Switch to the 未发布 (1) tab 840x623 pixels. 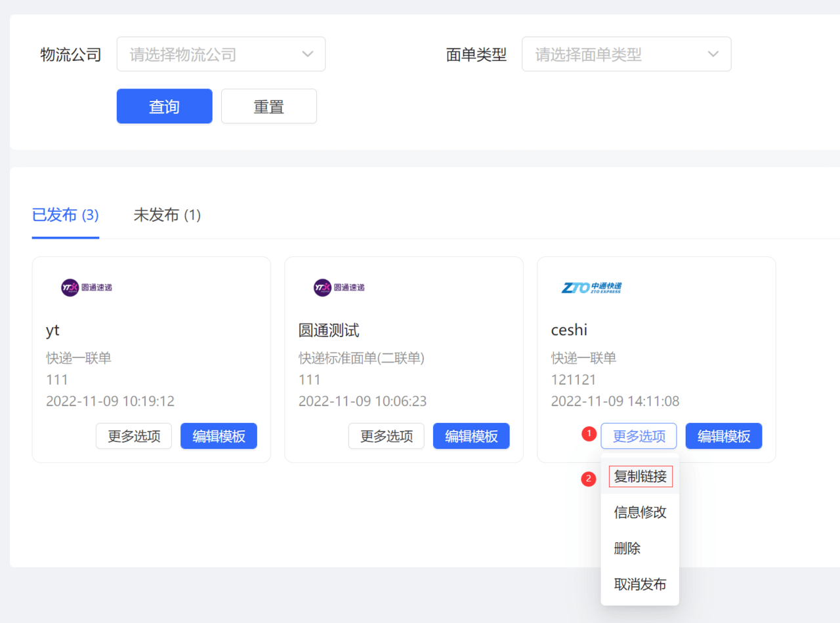click(167, 215)
